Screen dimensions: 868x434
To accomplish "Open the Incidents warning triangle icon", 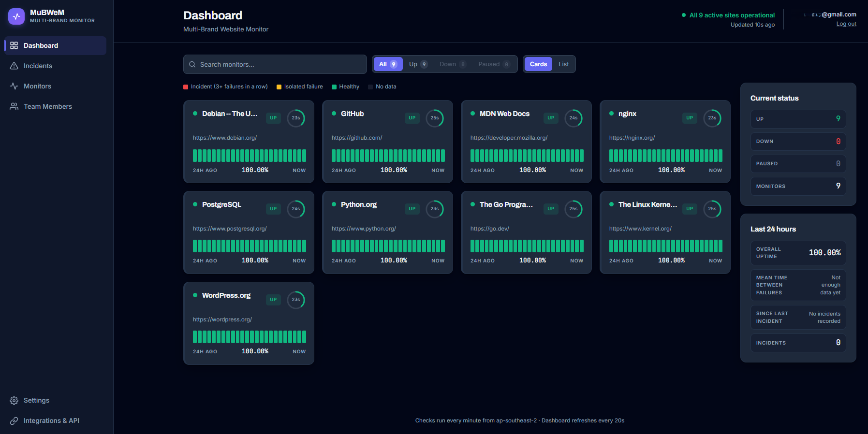I will pyautogui.click(x=14, y=66).
